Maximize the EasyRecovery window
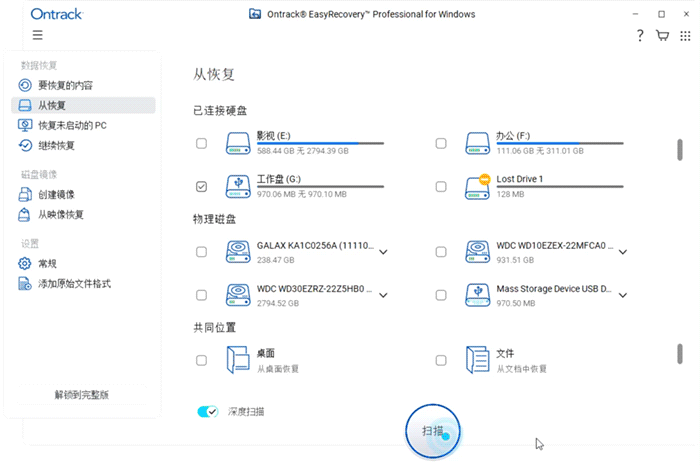The height and width of the screenshot is (465, 700). 661,14
